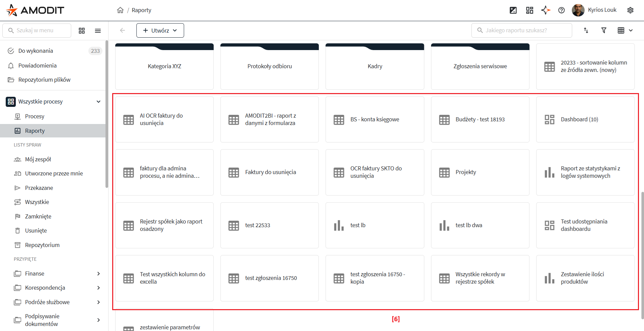The height and width of the screenshot is (331, 644).
Task: Open the Utwórz dropdown button
Action: click(160, 31)
